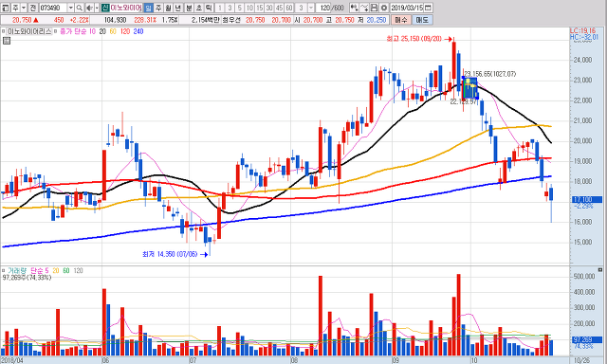Image resolution: width=607 pixels, height=364 pixels.
Task: Click the moving average 60 legend label
Action: 113,31
